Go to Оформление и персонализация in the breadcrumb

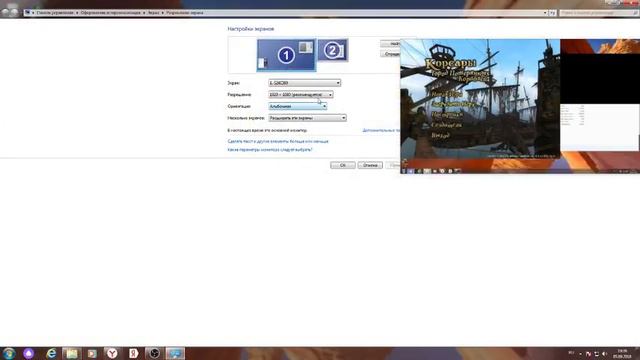coord(110,13)
